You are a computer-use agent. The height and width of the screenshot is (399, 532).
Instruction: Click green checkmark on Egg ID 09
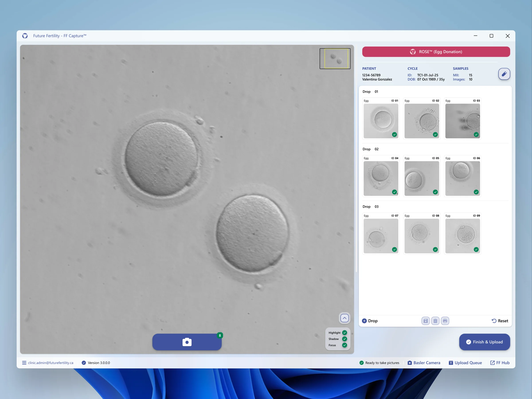coord(476,249)
